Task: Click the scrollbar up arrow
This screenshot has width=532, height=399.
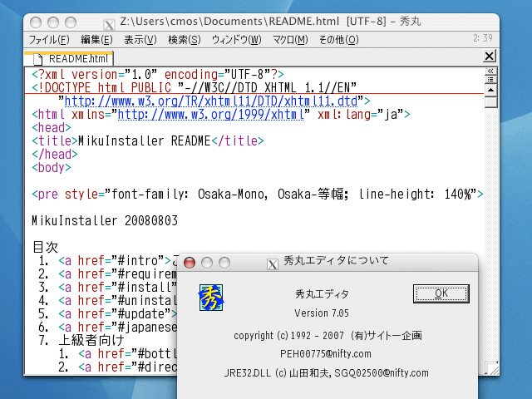Action: pyautogui.click(x=490, y=90)
